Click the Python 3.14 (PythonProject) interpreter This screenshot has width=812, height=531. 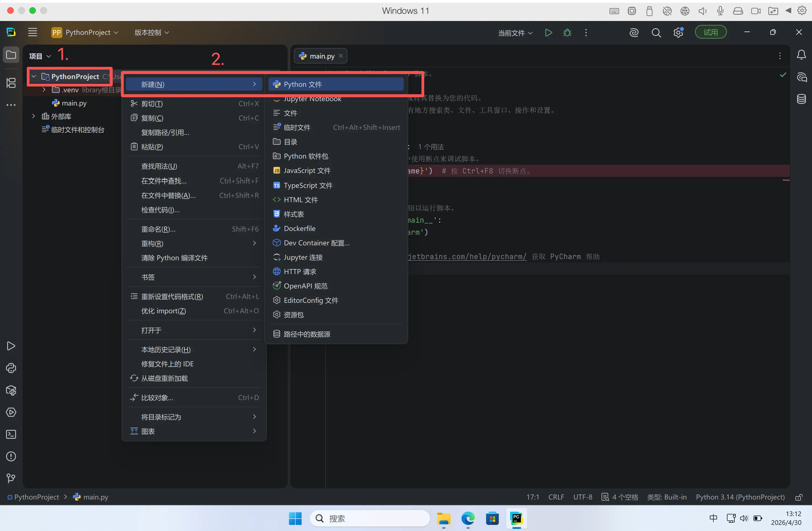click(x=740, y=497)
